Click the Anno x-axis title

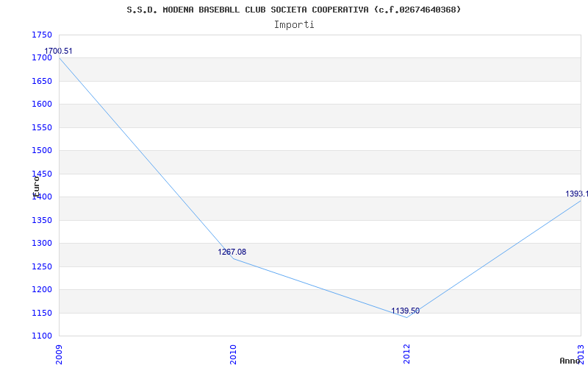click(570, 361)
